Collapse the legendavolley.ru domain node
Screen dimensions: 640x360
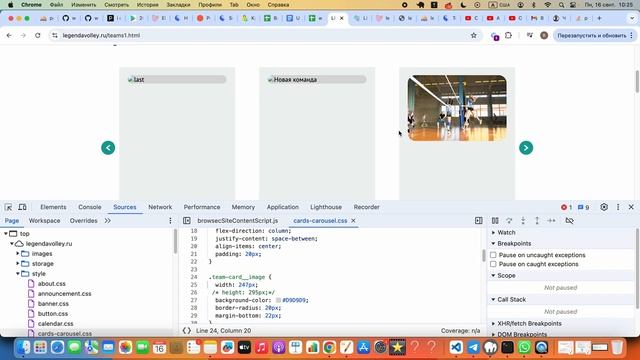pyautogui.click(x=12, y=244)
